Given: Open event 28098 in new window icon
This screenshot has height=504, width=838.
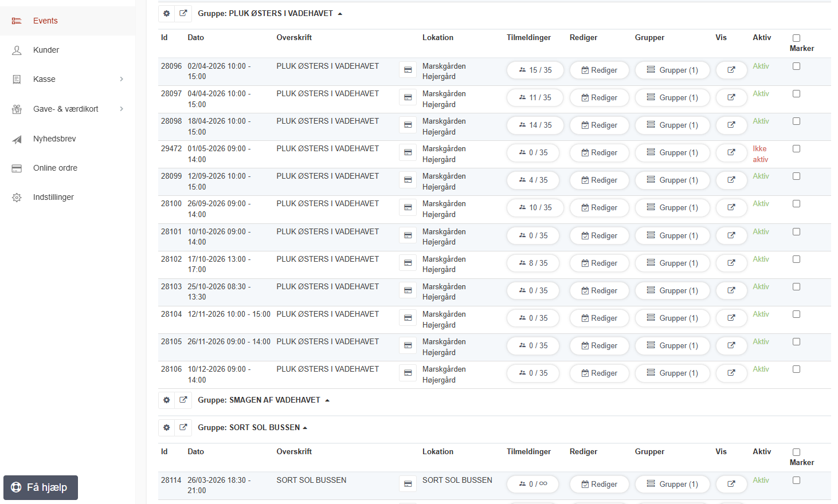Looking at the screenshot, I should [731, 125].
